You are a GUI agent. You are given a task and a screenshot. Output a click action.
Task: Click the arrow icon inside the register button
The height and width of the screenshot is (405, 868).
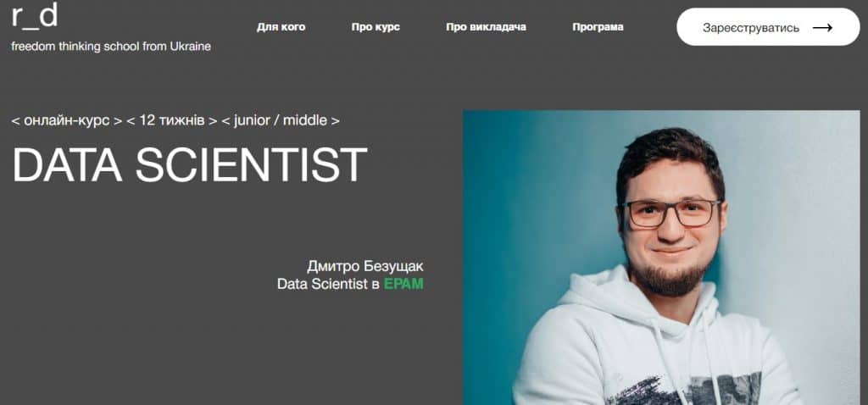coord(822,28)
